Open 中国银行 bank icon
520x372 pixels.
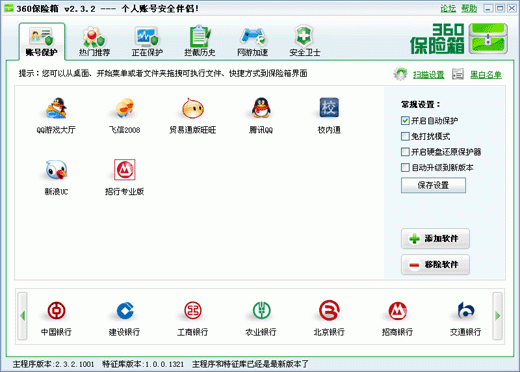[x=56, y=310]
